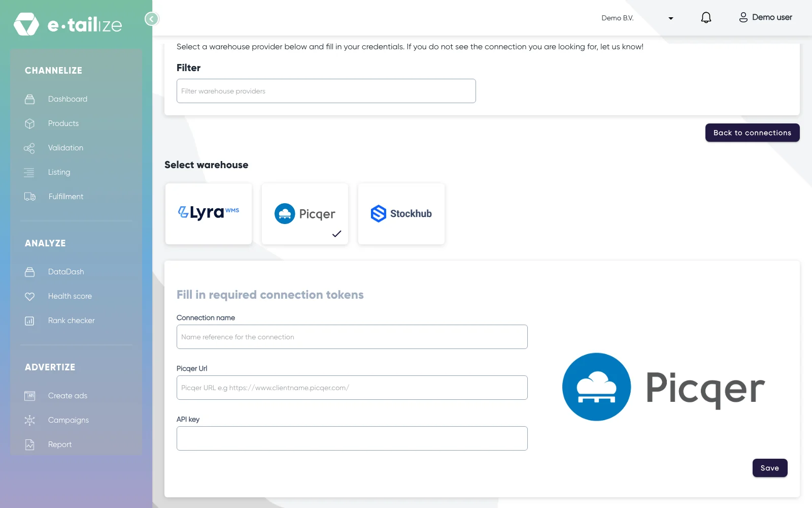This screenshot has height=508, width=812.
Task: Go to Health score
Action: pyautogui.click(x=70, y=296)
